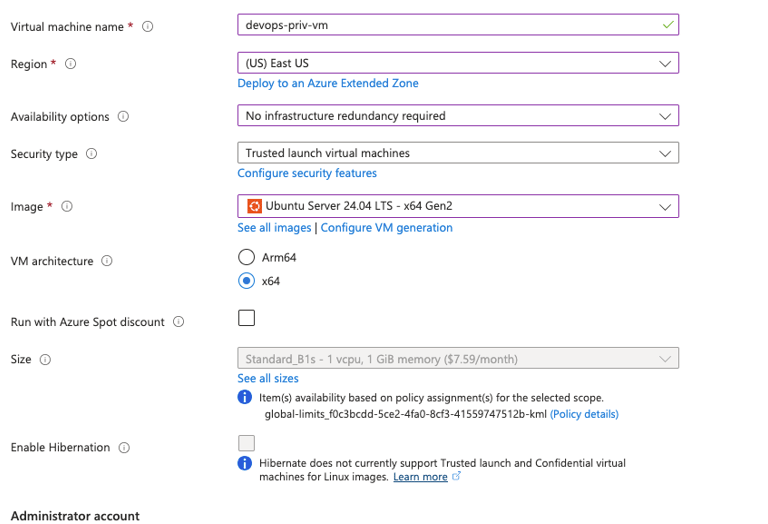
Task: Open Deploy to an Azure Extended Zone link
Action: pyautogui.click(x=328, y=83)
